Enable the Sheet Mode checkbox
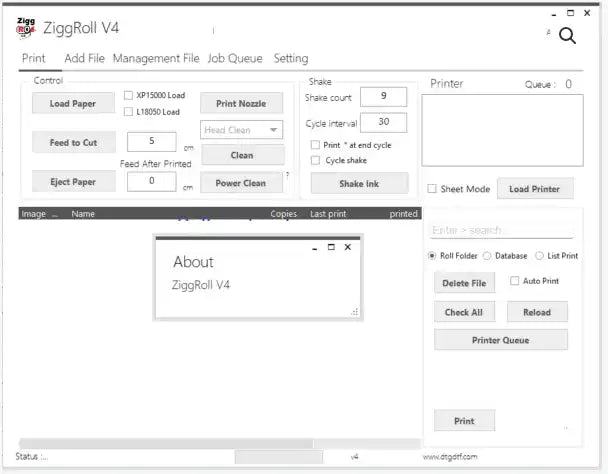608x474 pixels. (x=432, y=189)
